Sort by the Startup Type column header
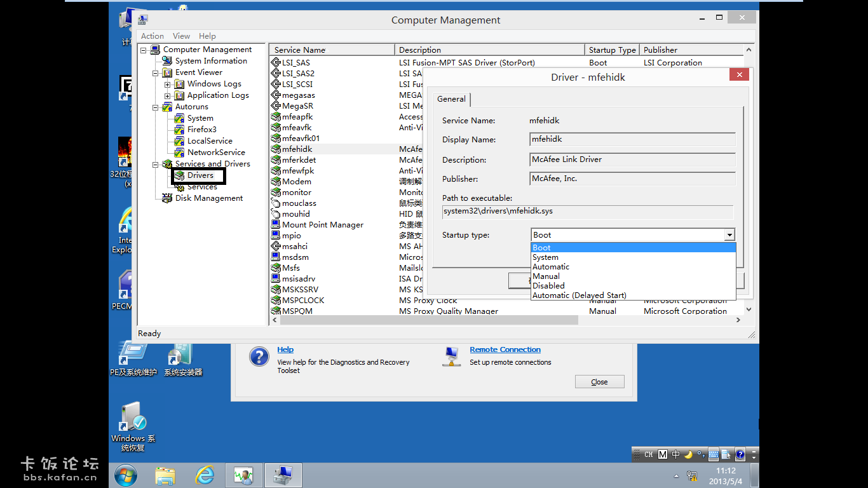868x488 pixels. click(x=612, y=50)
